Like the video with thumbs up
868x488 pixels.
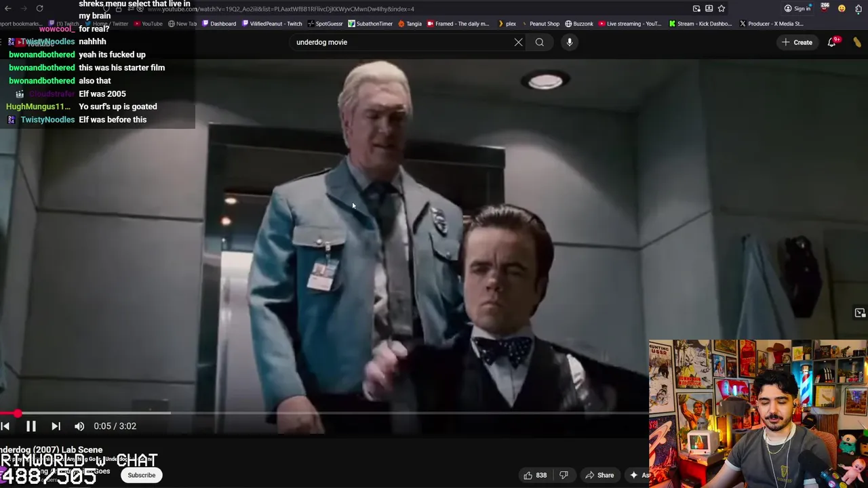click(x=528, y=475)
